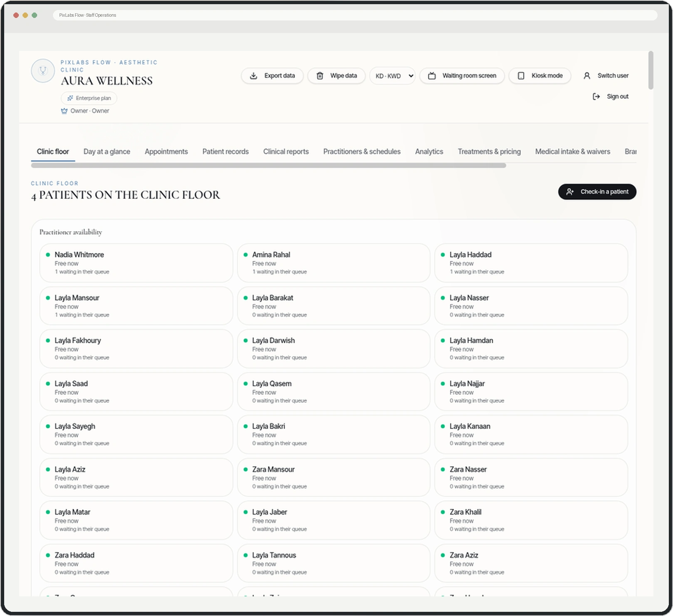Click the Waiting room screen TV icon

tap(432, 76)
